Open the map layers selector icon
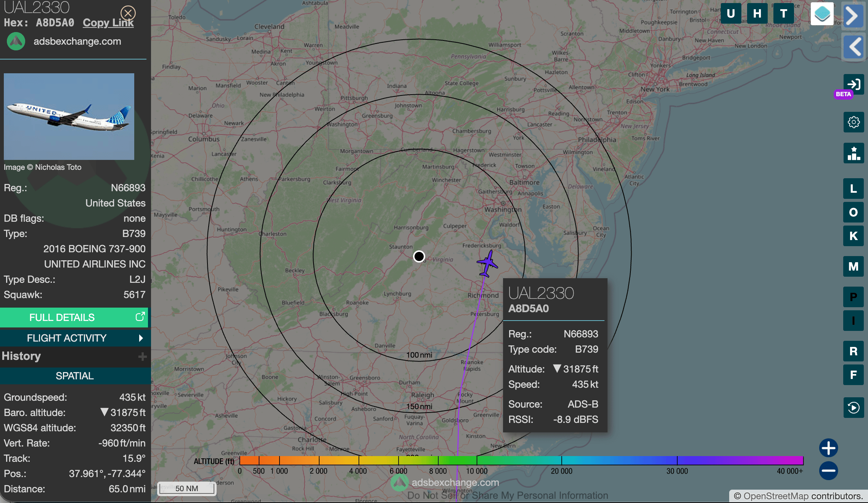Screen dimensions: 868x503 tap(822, 14)
